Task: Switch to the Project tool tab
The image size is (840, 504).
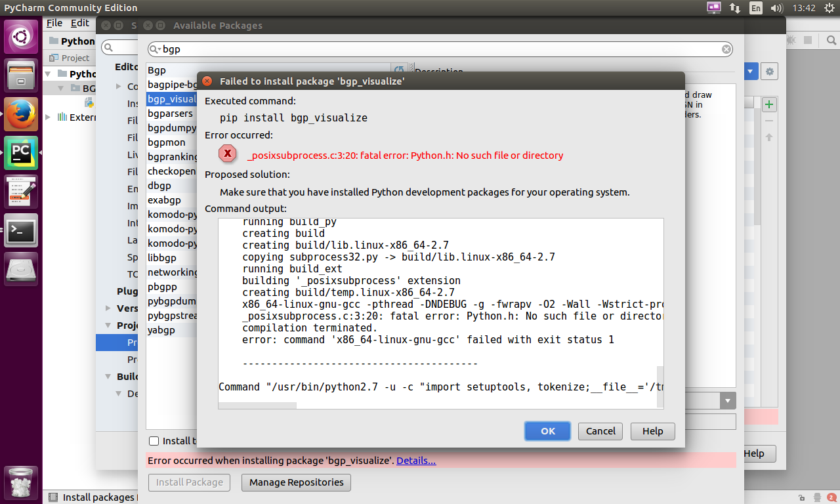Action: [x=70, y=58]
